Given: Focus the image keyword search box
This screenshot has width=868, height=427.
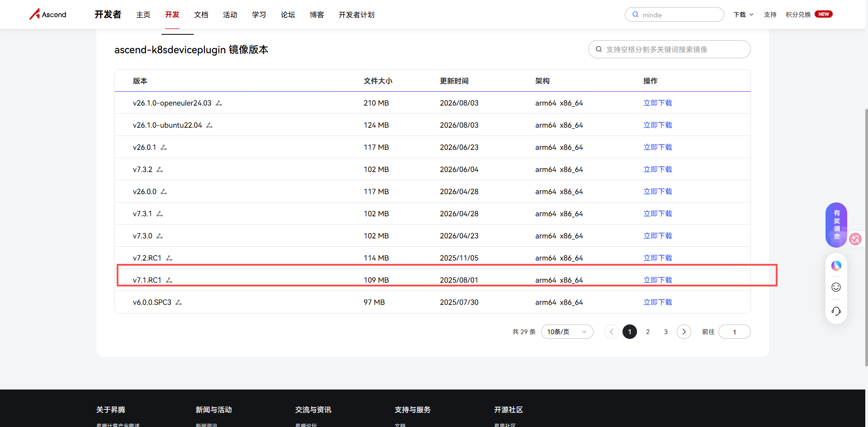Looking at the screenshot, I should click(x=669, y=49).
